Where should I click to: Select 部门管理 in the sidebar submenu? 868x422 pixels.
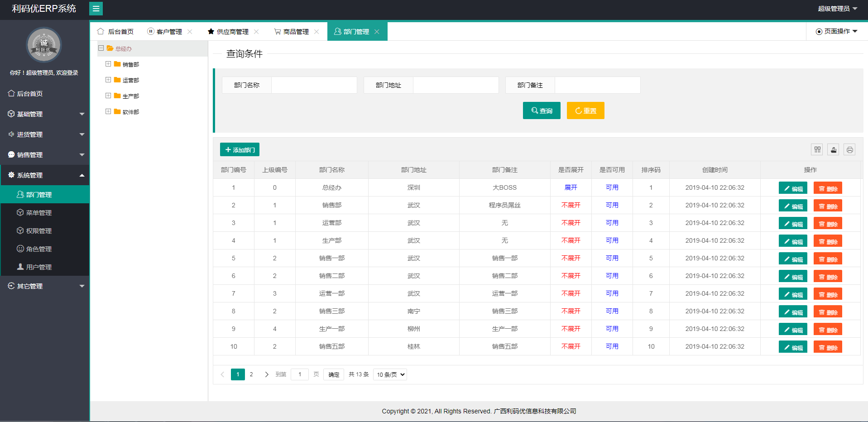tap(45, 195)
